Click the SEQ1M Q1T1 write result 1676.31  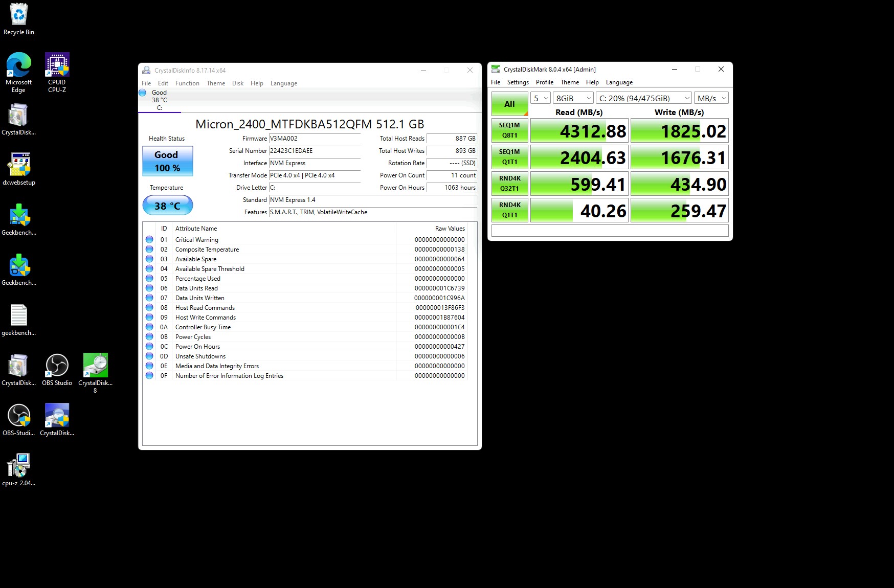[679, 157]
